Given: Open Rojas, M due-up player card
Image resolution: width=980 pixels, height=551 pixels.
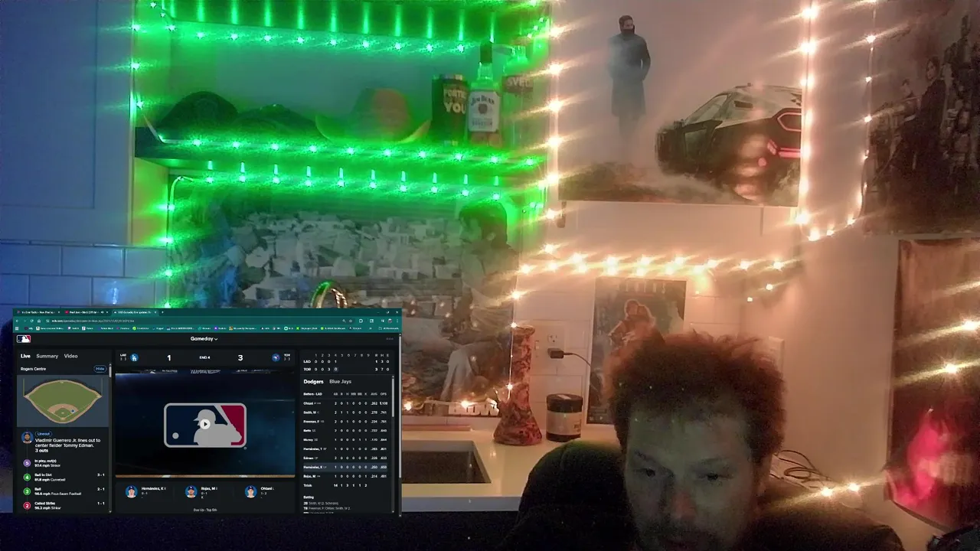Looking at the screenshot, I should [x=203, y=491].
